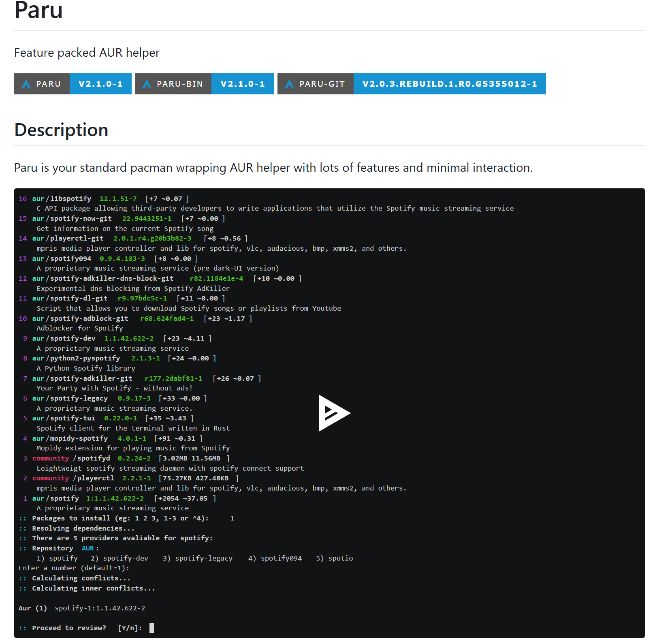This screenshot has width=655, height=644.
Task: Click provider option '4) spotify094'
Action: [x=275, y=558]
